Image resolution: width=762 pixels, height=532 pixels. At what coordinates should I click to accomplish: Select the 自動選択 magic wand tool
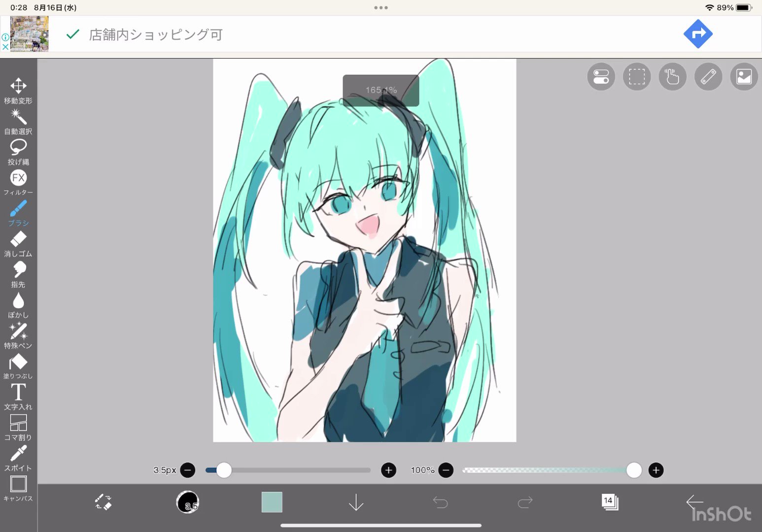tap(18, 122)
